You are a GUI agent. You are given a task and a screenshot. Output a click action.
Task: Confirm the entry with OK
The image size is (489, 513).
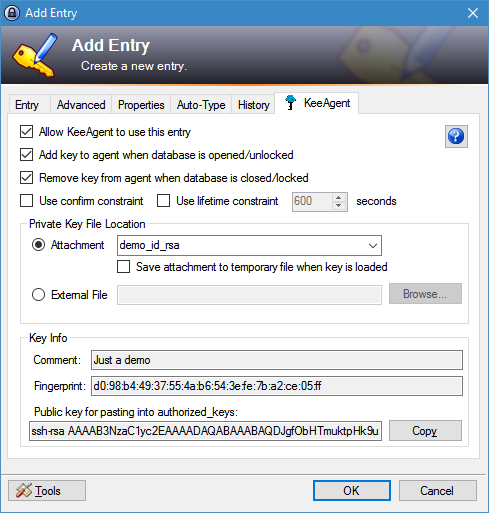tap(352, 490)
